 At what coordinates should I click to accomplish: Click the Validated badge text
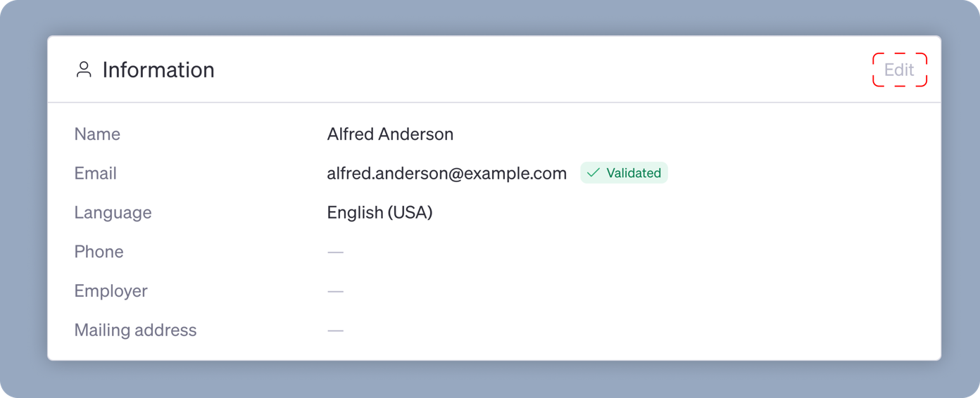634,173
